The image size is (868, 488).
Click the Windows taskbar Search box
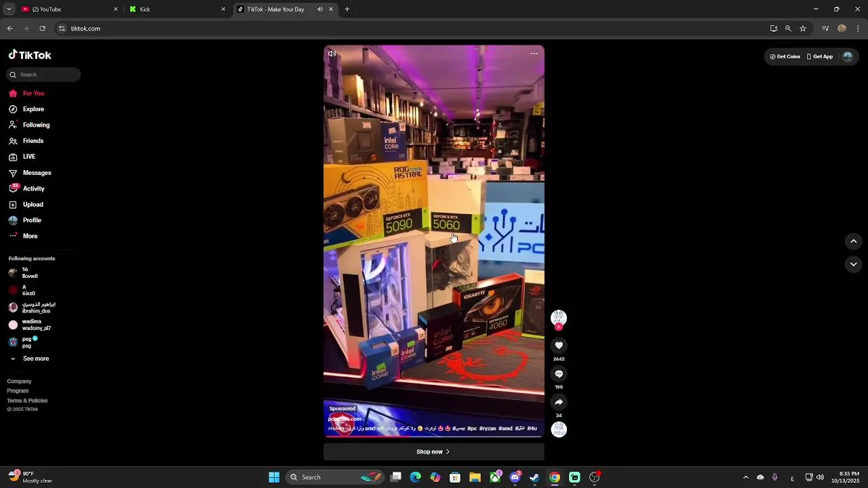pyautogui.click(x=336, y=477)
